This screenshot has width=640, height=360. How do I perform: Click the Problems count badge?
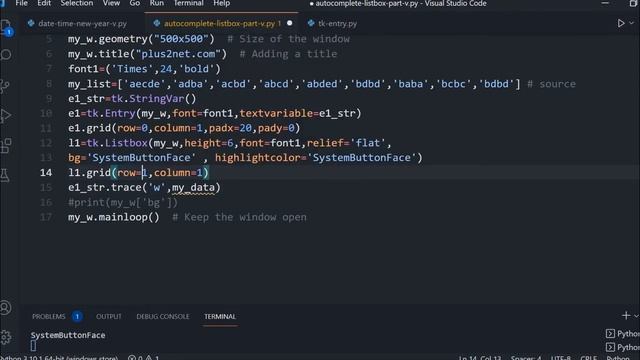click(77, 316)
